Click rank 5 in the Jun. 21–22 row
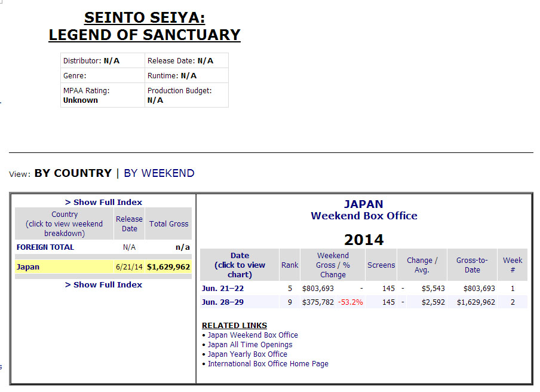This screenshot has width=540, height=392. (x=290, y=288)
